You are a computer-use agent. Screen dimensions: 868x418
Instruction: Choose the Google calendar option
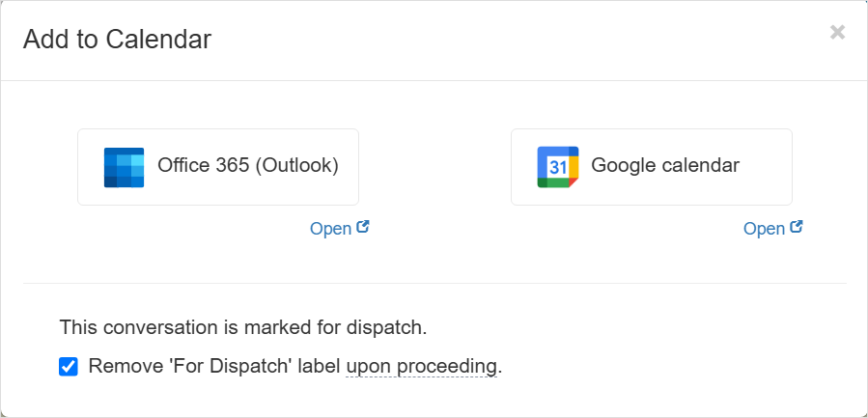pyautogui.click(x=652, y=167)
